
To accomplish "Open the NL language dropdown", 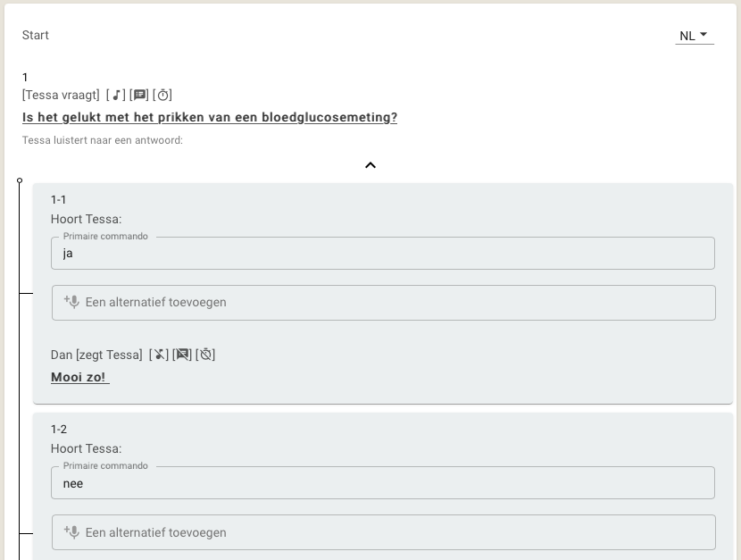I will click(695, 36).
